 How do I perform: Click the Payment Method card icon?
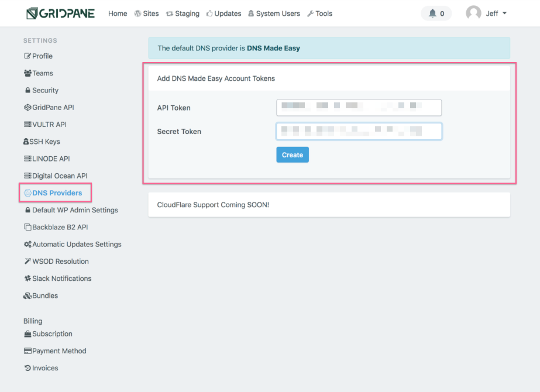[27, 350]
